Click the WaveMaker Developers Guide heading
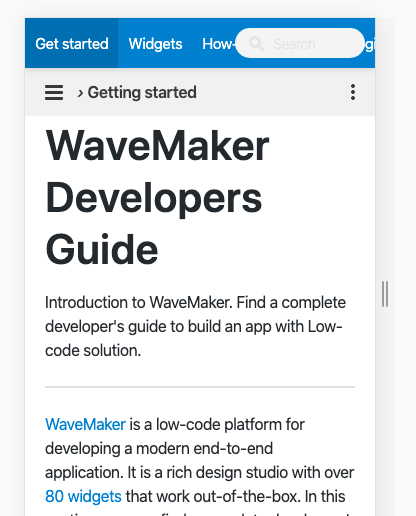416x516 pixels. click(157, 197)
